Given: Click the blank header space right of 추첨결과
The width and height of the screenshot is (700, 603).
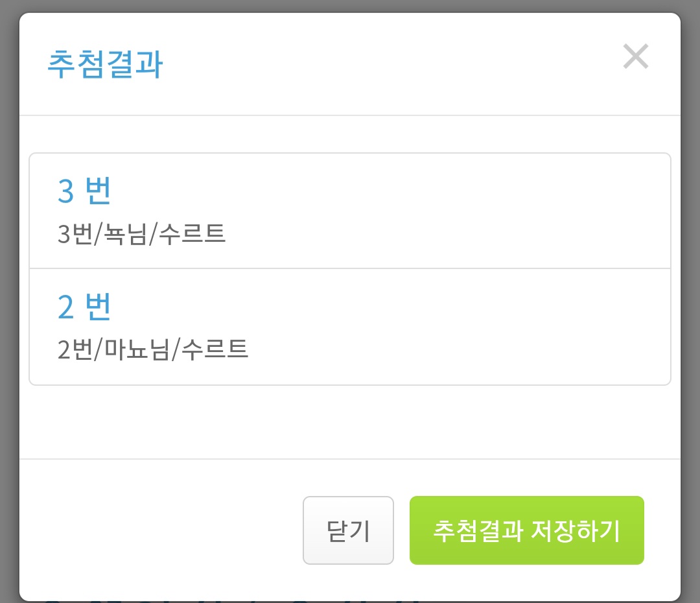Looking at the screenshot, I should [389, 65].
